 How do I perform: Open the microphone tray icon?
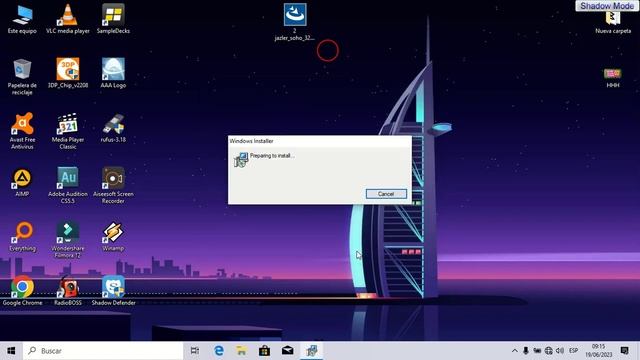pos(526,351)
